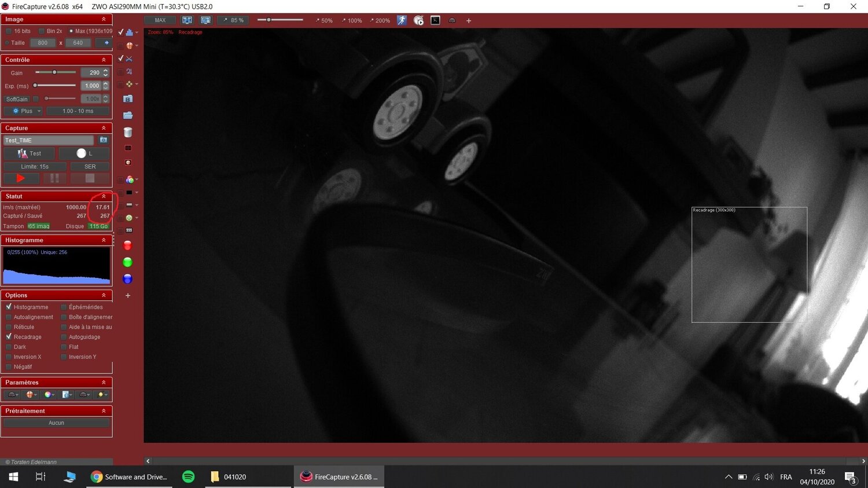Stop the capture recording

tap(90, 178)
